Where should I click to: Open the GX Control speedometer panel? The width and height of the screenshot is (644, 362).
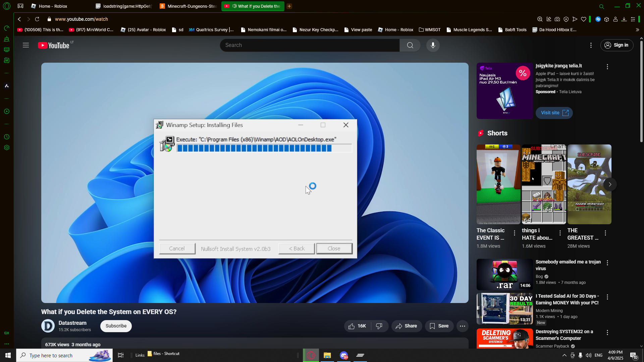pos(6,28)
